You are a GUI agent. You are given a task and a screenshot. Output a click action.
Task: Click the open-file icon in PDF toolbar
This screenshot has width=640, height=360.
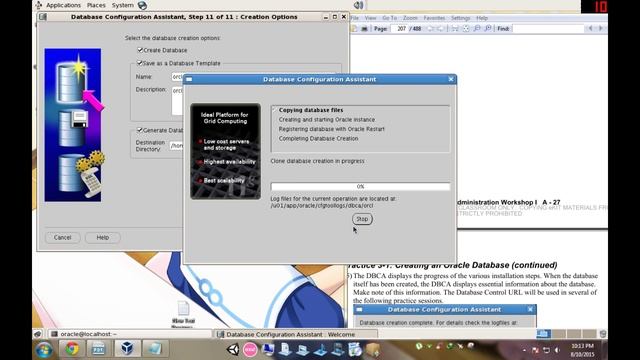[354, 29]
